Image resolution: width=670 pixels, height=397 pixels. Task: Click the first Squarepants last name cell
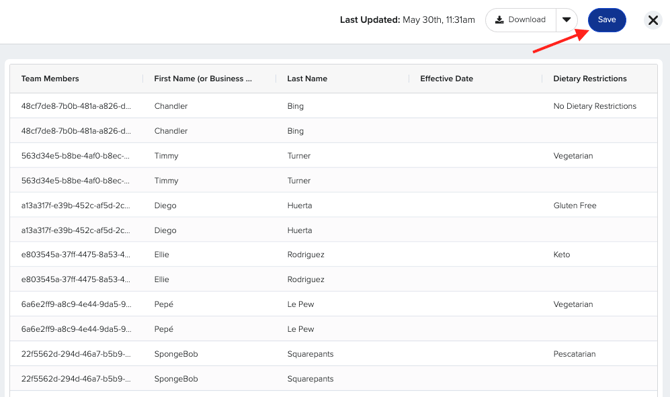pos(310,354)
